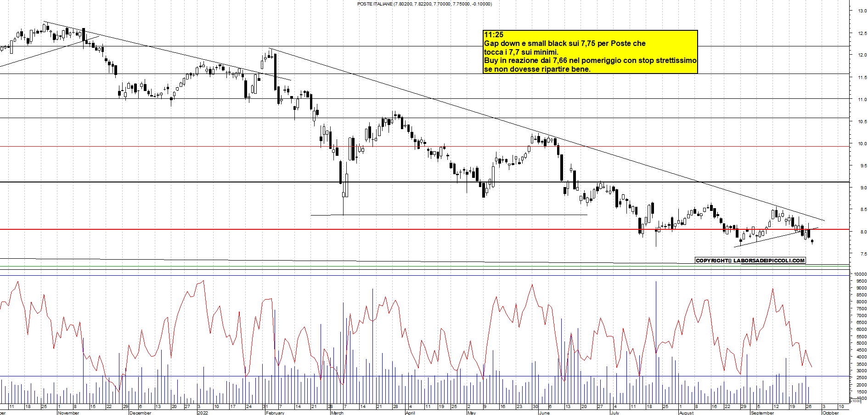Click the August month label

pyautogui.click(x=686, y=413)
